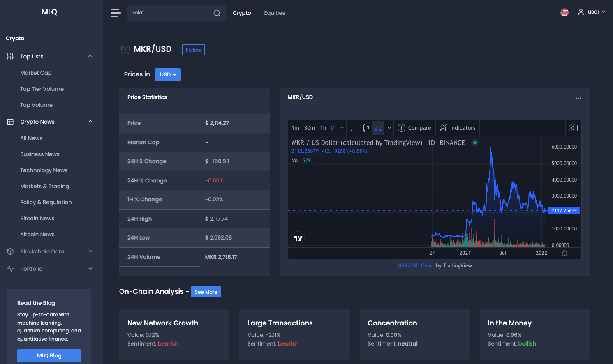This screenshot has width=613, height=364.
Task: Go to Technology News
Action: click(44, 170)
